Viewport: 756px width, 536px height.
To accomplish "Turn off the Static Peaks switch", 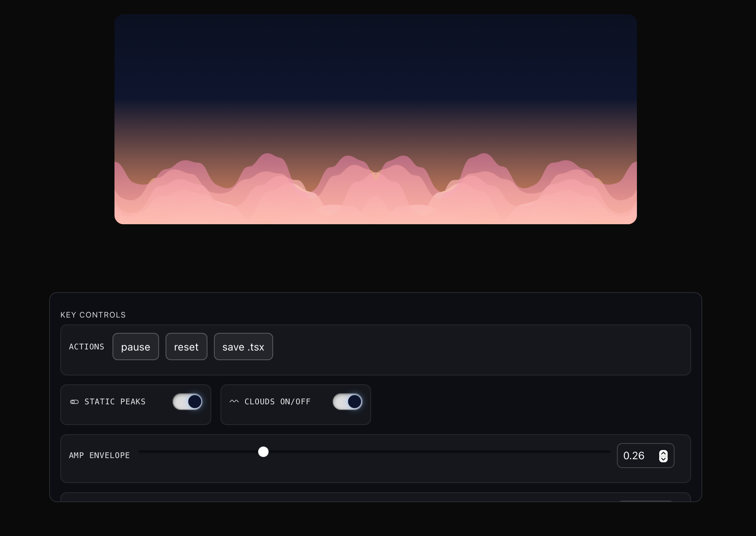I will click(x=187, y=402).
